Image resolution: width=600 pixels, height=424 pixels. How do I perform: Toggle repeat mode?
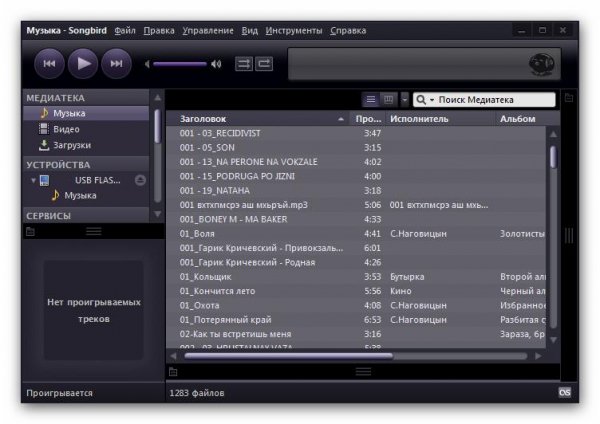264,64
